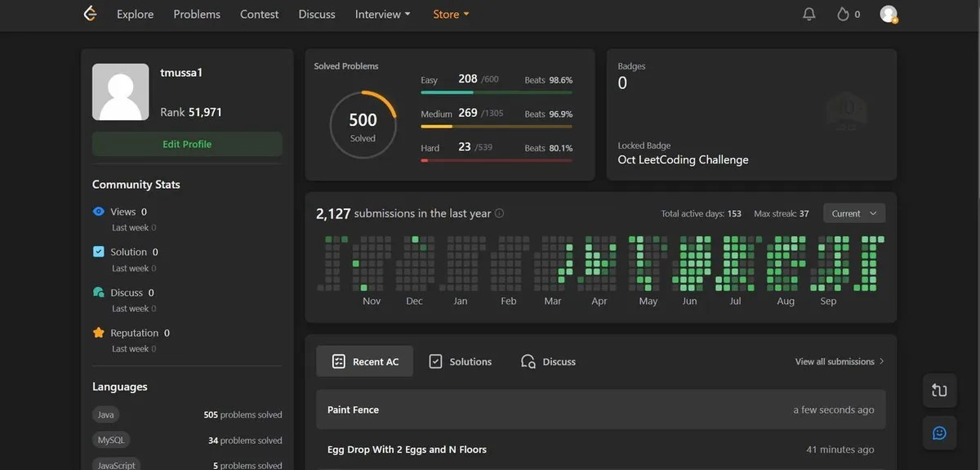Screen dimensions: 980x470
Task: Click the Edit Profile button
Action: coord(187,144)
